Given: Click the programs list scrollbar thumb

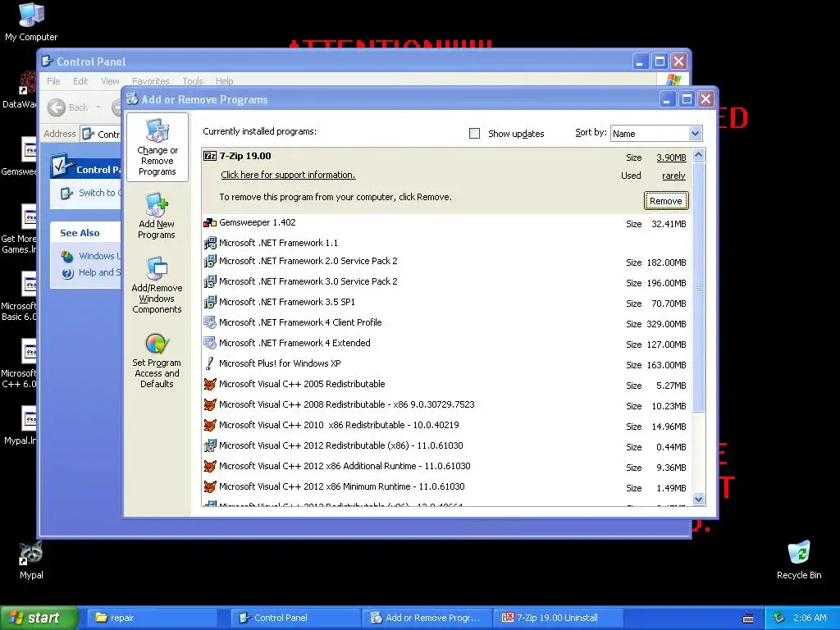Looking at the screenshot, I should (698, 286).
